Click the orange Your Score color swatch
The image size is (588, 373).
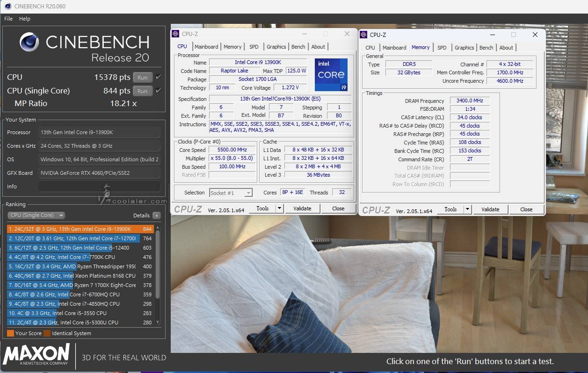(x=10, y=333)
